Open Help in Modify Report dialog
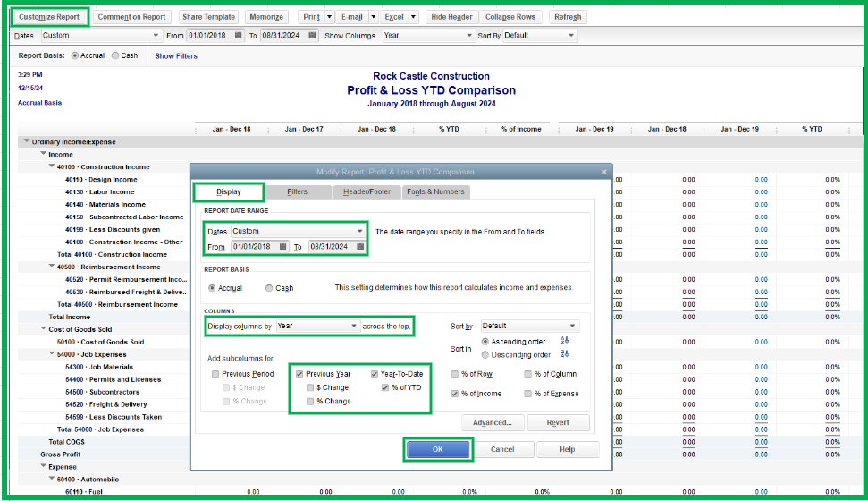The height and width of the screenshot is (501, 868). tap(568, 449)
